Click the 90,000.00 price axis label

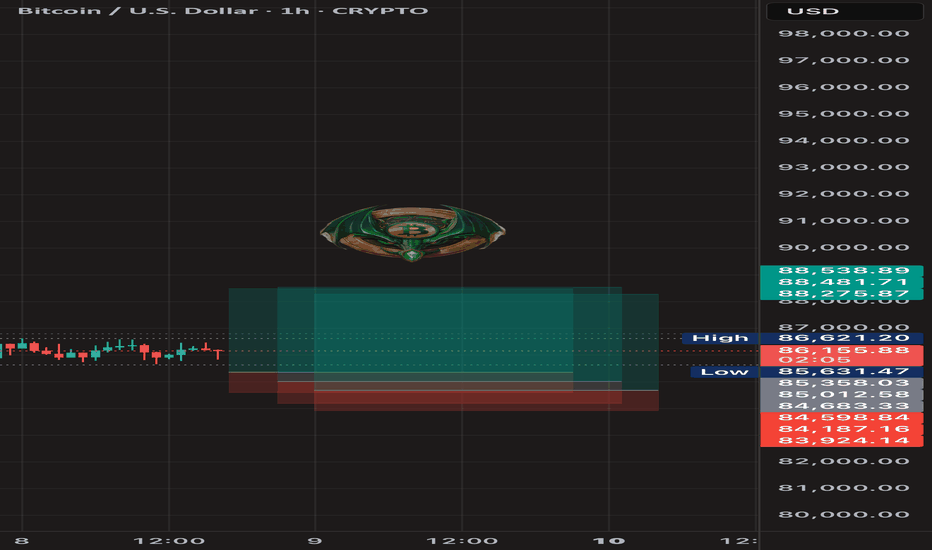click(x=844, y=248)
